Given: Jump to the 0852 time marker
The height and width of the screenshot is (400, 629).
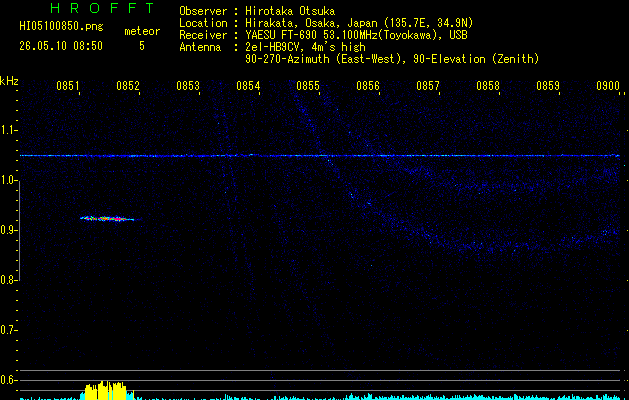Looking at the screenshot, I should [x=128, y=85].
